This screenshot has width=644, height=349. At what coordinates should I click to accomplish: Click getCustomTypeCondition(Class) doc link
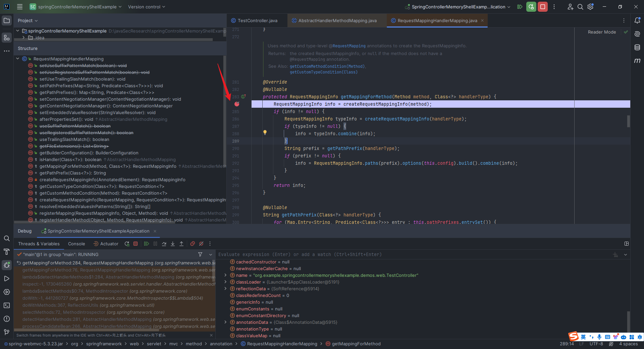click(x=324, y=72)
